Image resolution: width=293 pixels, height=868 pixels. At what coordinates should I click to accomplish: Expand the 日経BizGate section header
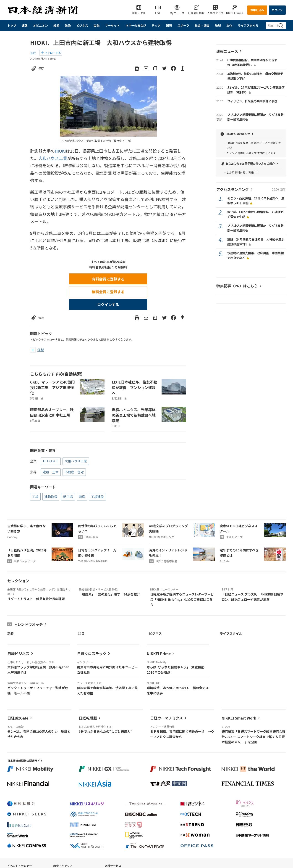pyautogui.click(x=20, y=718)
